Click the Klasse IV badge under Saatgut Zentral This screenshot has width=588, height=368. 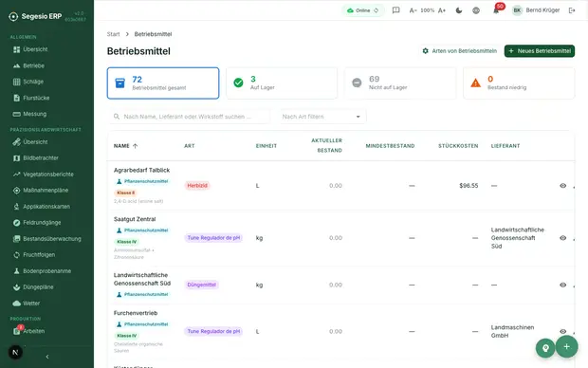[126, 242]
